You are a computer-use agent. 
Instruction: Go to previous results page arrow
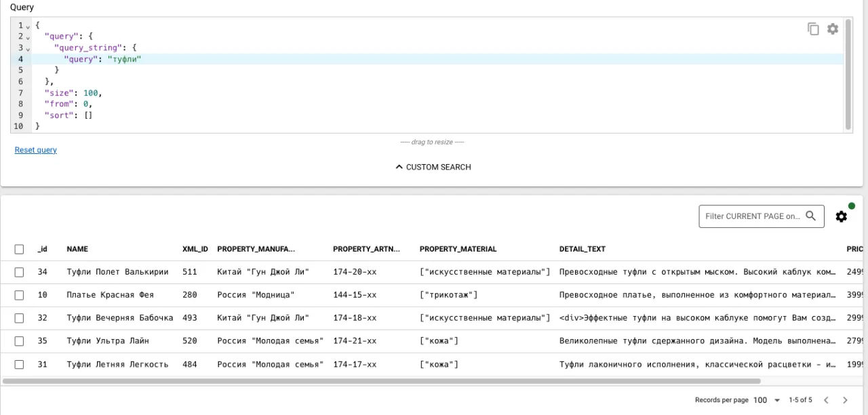point(826,400)
